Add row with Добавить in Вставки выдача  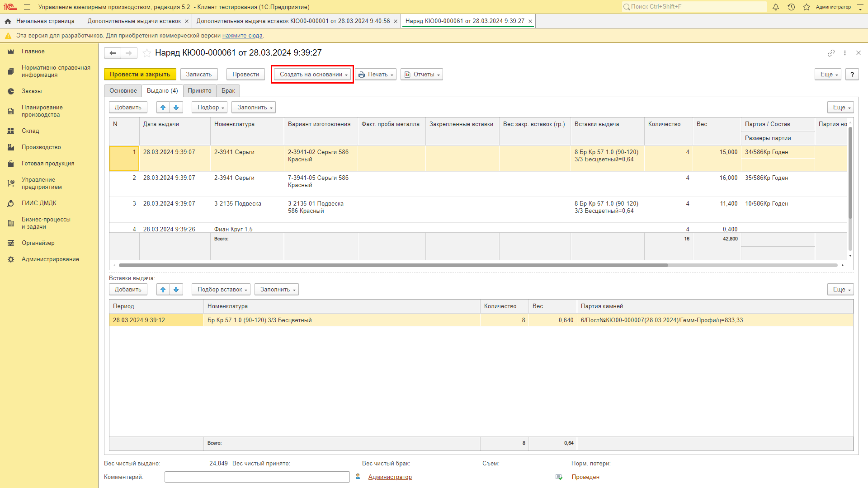coord(128,289)
